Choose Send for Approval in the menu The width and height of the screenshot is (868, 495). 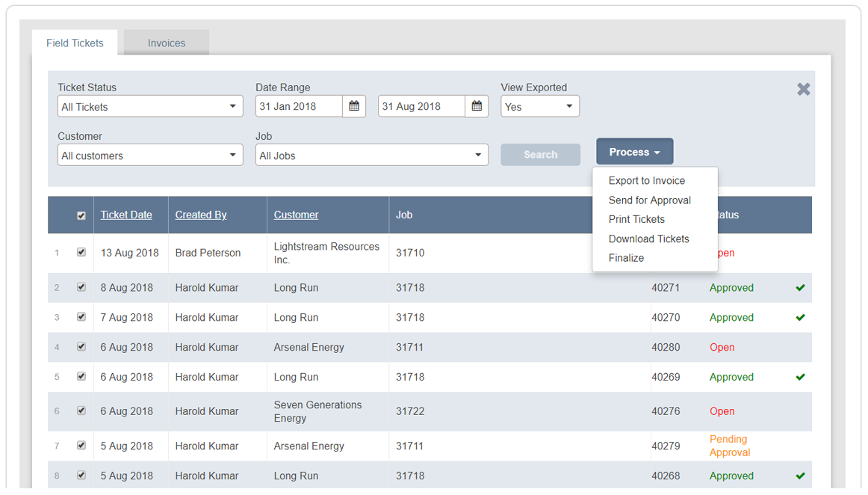649,200
